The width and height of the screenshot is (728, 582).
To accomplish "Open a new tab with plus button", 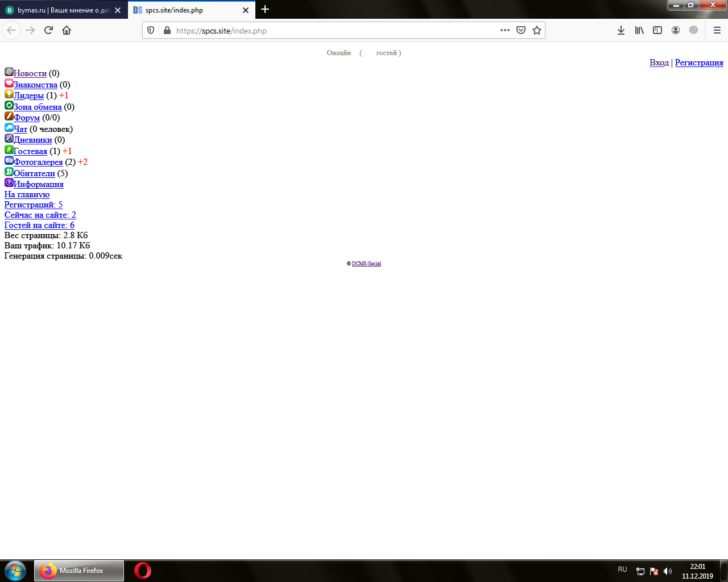I will pyautogui.click(x=265, y=10).
